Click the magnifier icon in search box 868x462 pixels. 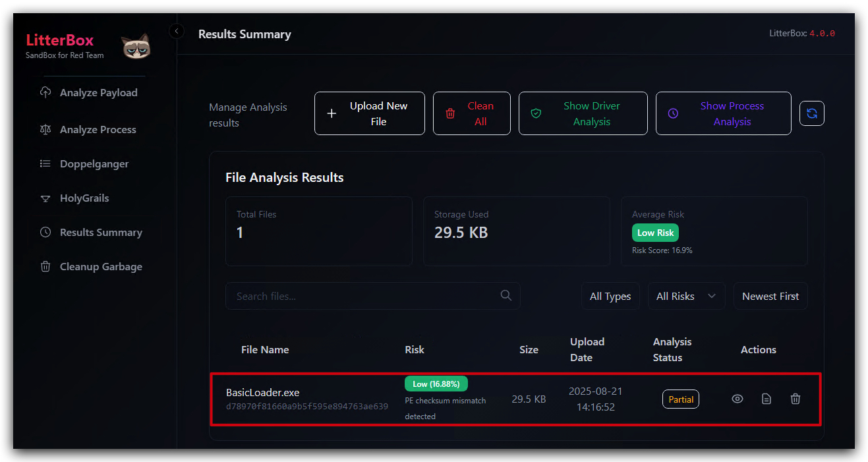[506, 295]
